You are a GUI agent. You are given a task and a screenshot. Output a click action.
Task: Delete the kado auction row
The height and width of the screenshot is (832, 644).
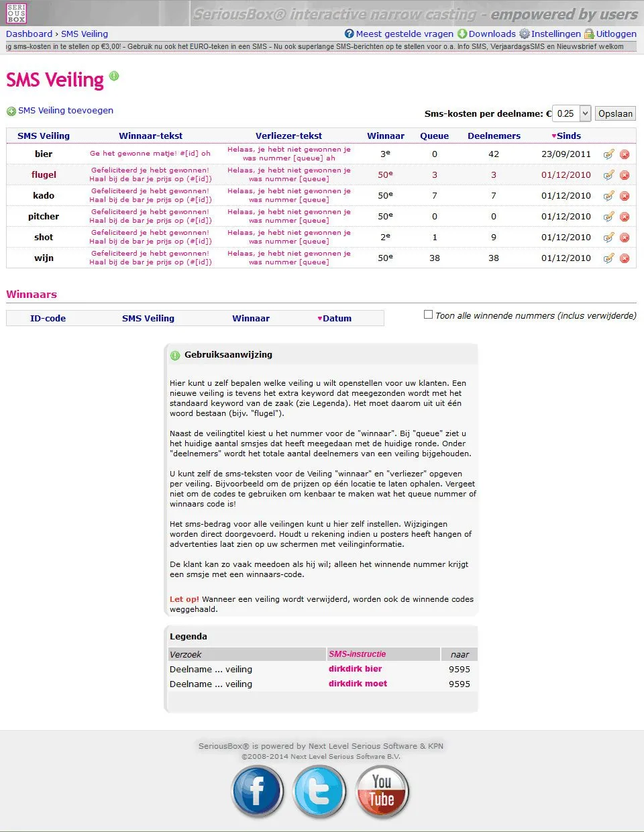(625, 196)
